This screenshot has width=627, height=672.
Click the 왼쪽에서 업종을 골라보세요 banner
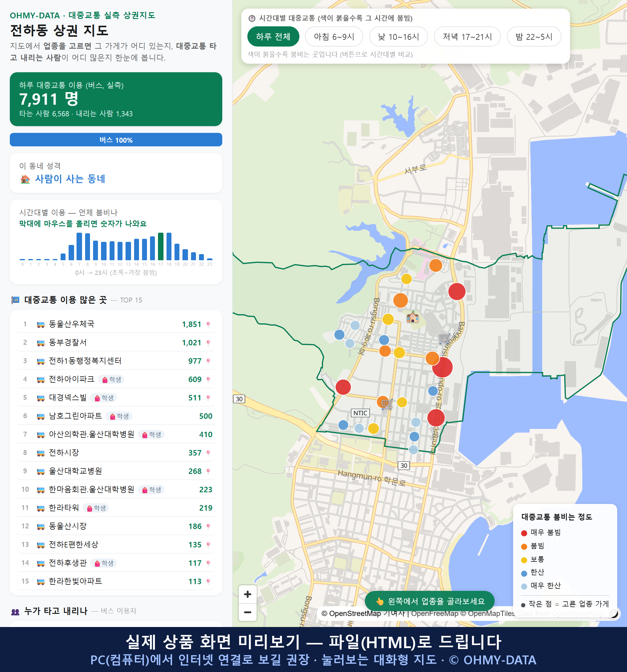coord(429,601)
